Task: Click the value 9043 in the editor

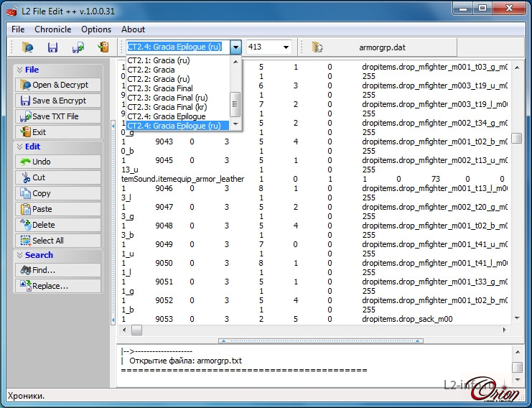Action: [x=164, y=142]
